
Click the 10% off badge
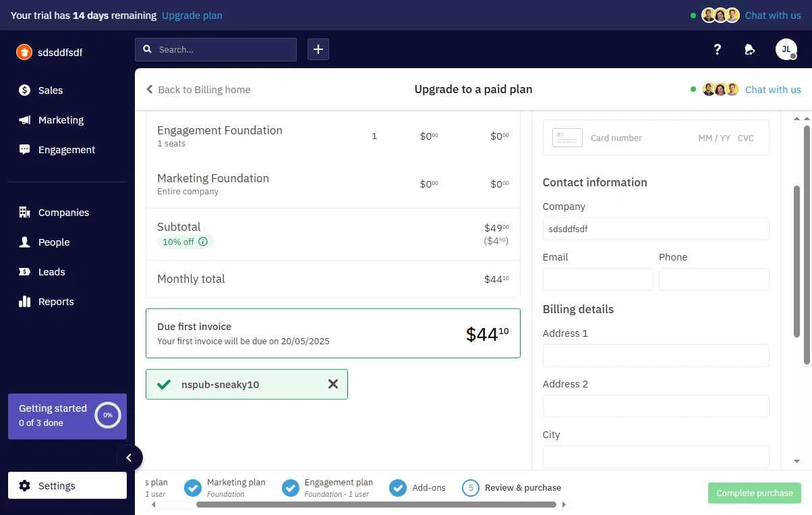click(x=185, y=242)
